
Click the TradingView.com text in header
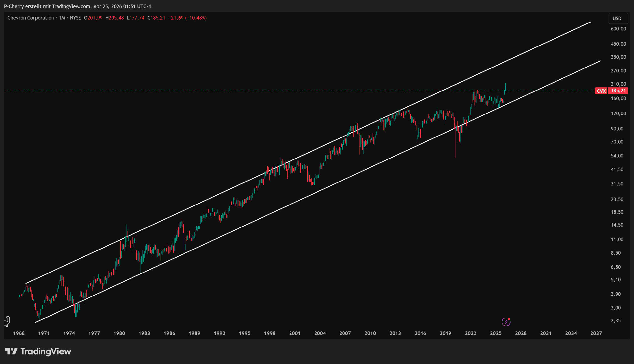[x=71, y=6]
